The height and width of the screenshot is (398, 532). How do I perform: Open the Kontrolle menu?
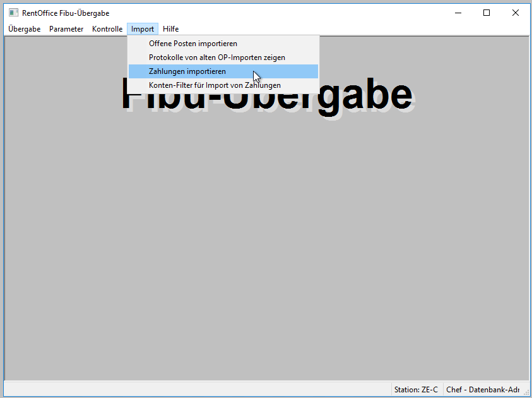[107, 29]
